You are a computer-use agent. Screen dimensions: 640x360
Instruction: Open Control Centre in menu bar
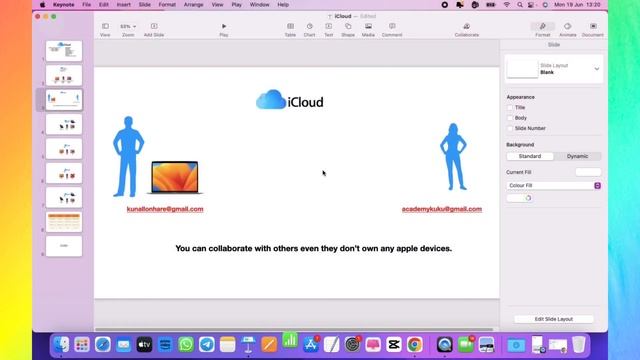pyautogui.click(x=531, y=5)
